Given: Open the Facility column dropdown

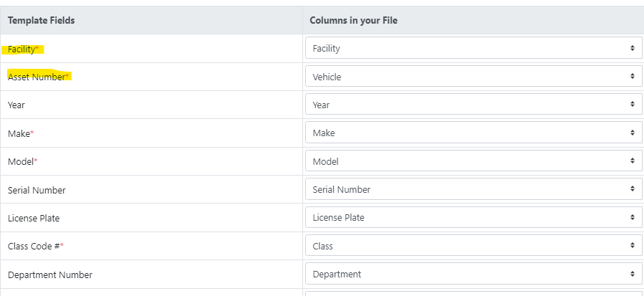Looking at the screenshot, I should pos(473,48).
